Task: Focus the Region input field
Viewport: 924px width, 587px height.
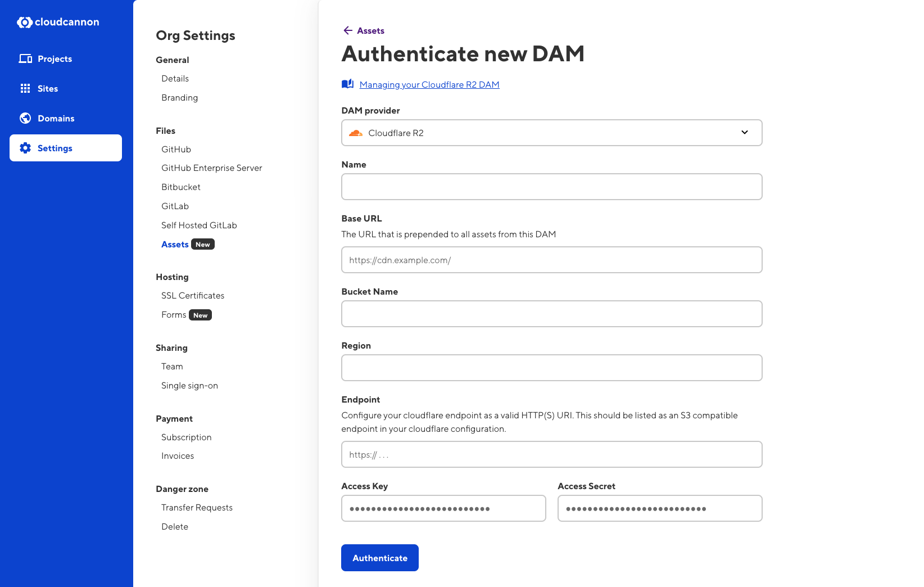Action: (x=551, y=368)
